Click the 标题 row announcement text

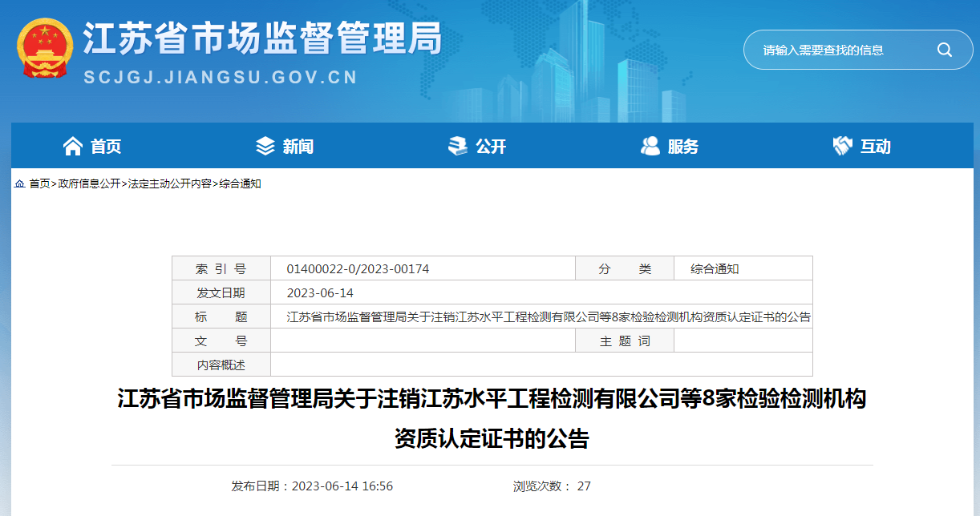coord(549,317)
